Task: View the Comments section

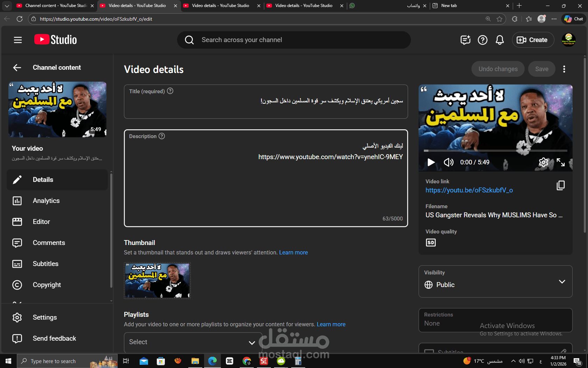Action: point(49,243)
